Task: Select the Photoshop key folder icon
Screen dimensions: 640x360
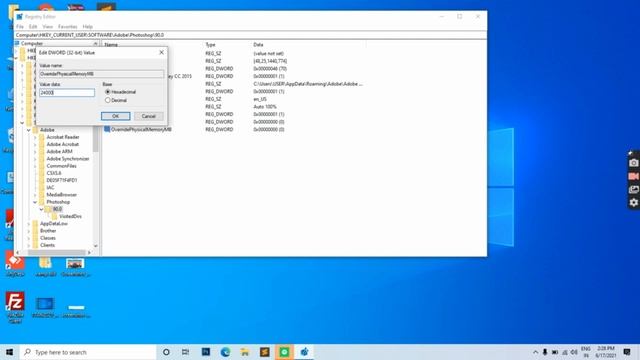Action: click(42, 202)
